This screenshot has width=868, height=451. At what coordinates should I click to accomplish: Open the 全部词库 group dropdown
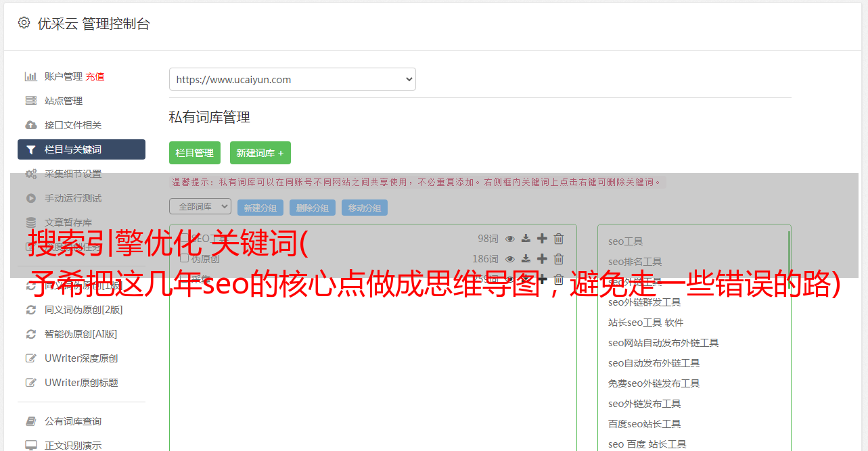pos(200,206)
